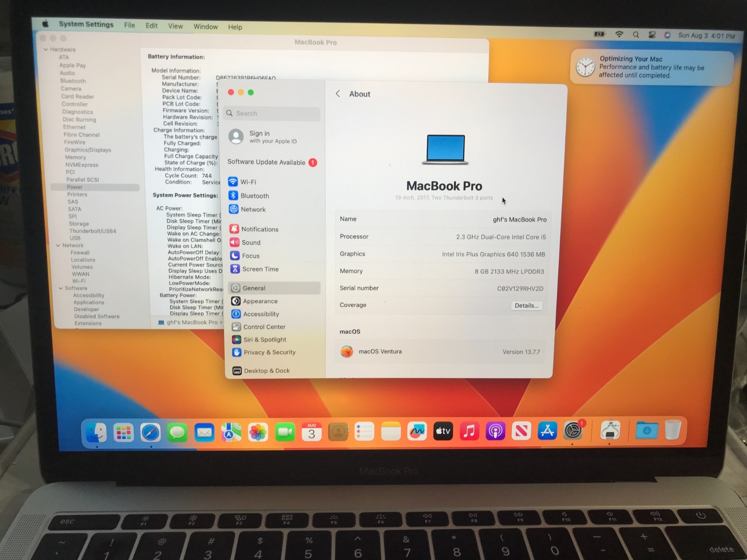The height and width of the screenshot is (560, 747).
Task: Open Siri & Spotlight settings
Action: tap(264, 339)
